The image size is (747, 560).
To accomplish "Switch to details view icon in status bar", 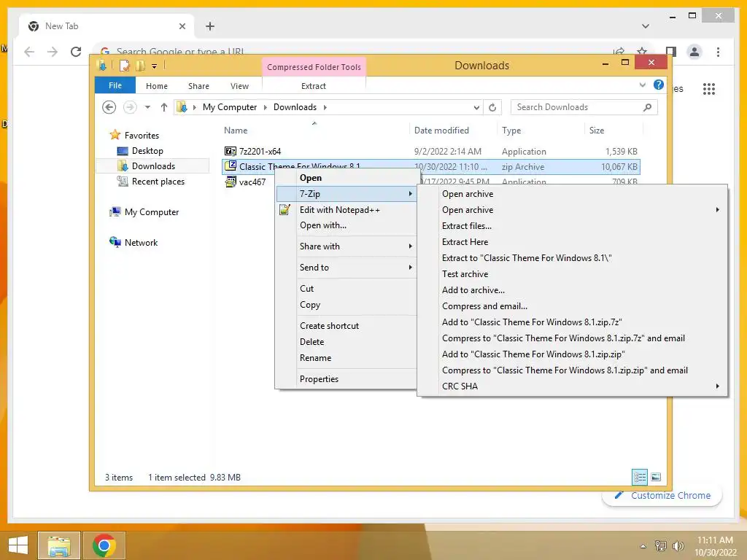I will coord(640,477).
